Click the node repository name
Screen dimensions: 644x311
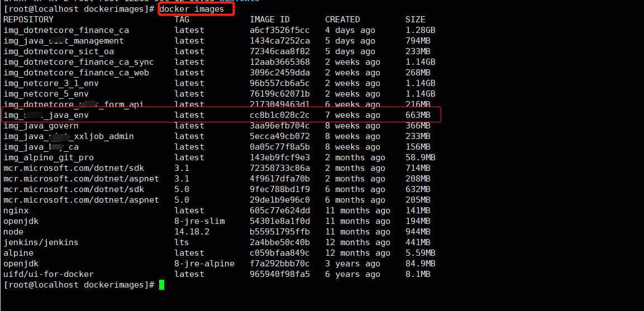click(13, 232)
